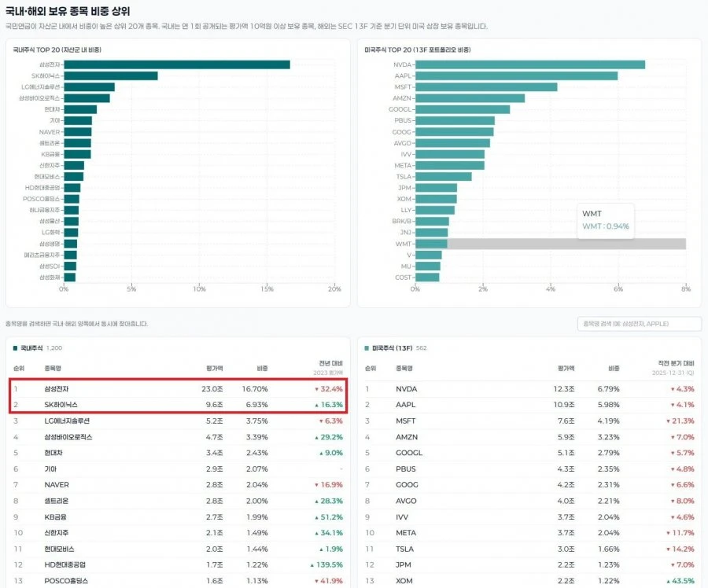The height and width of the screenshot is (588, 708).
Task: Click the green square icon beside 국내주식
Action: coord(16,348)
